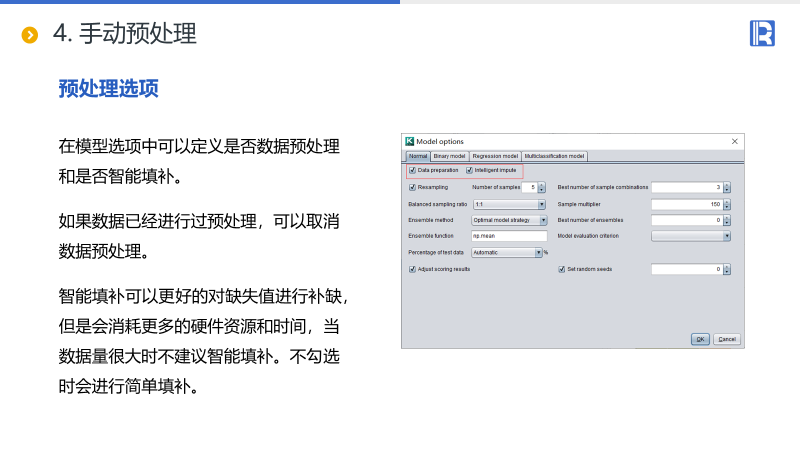The image size is (800, 450).
Task: Open the Binary model tab
Action: pyautogui.click(x=449, y=156)
